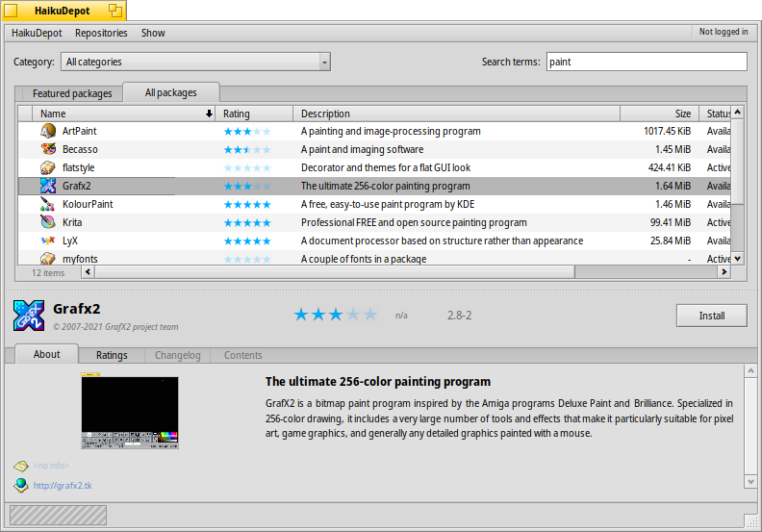
Task: Click the 12 items count label
Action: click(x=48, y=272)
